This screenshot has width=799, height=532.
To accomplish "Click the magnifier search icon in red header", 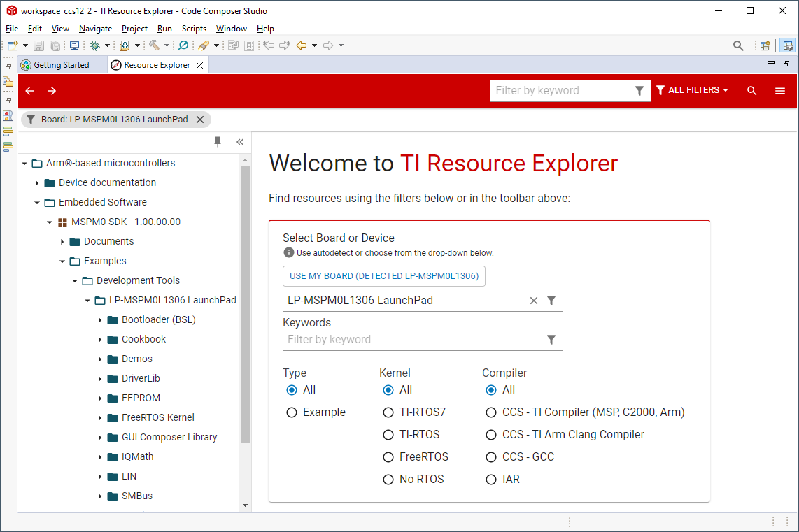I will [751, 91].
